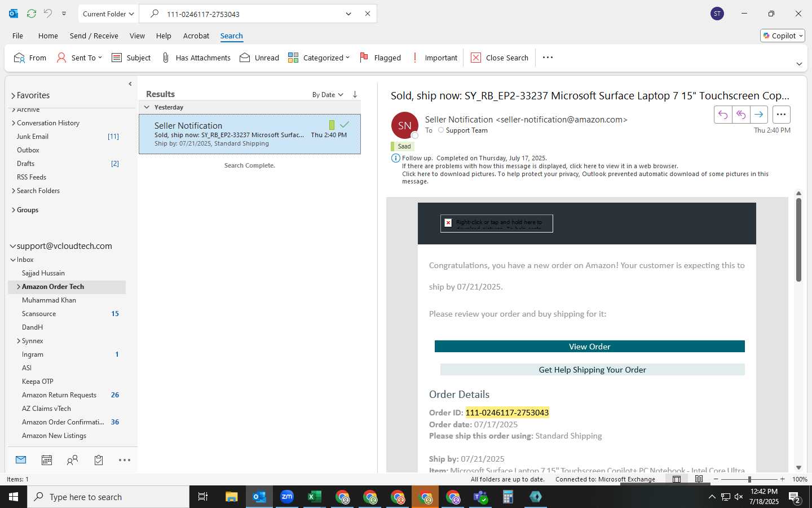
Task: Click the Undo icon in quick access toolbar
Action: [48, 14]
